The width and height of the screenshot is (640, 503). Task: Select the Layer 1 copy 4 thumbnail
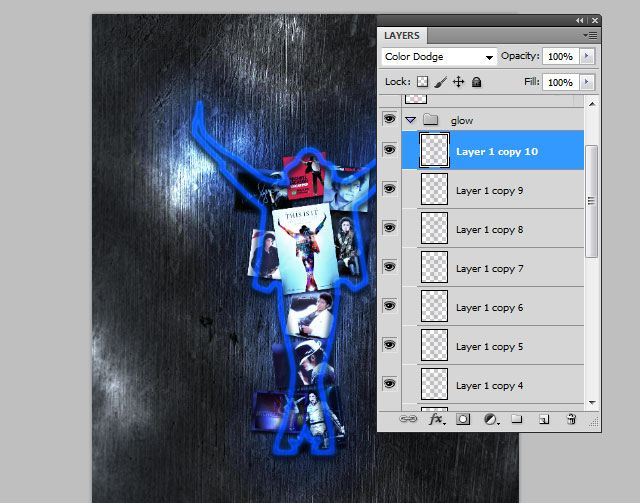click(434, 384)
